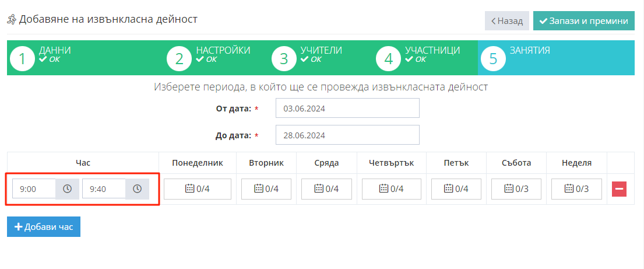Open the Събота calendar 0/3 selector
This screenshot has height=269, width=644.
516,189
